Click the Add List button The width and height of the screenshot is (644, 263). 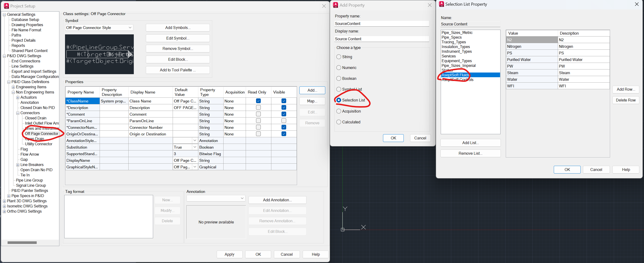[x=470, y=143]
